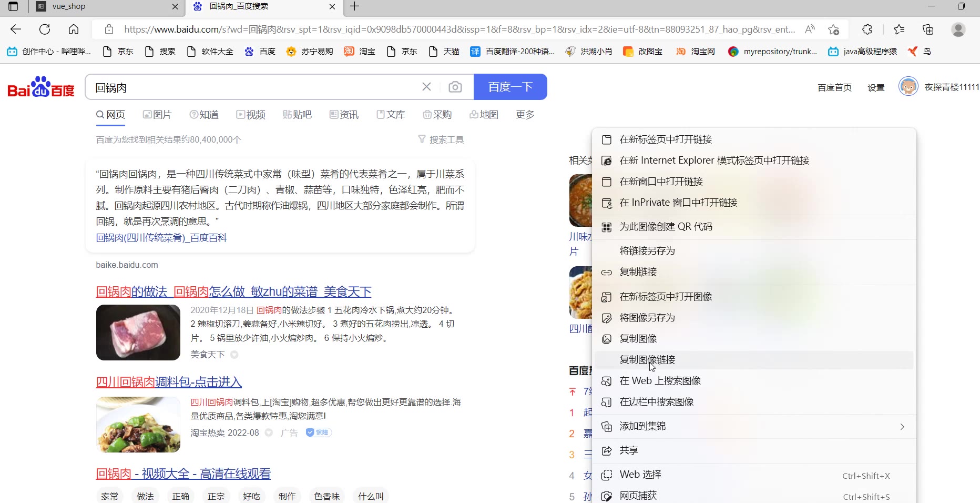
Task: Expand the 更多 search categories
Action: pyautogui.click(x=525, y=115)
